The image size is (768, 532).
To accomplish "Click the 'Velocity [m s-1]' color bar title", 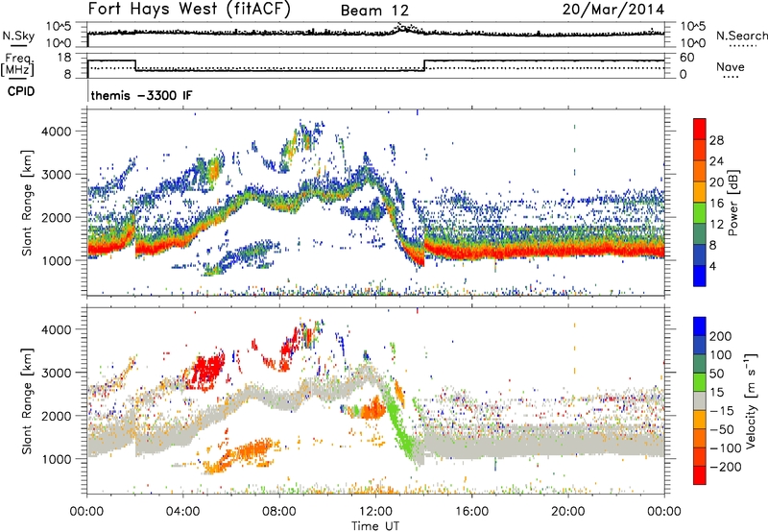I will [x=752, y=400].
